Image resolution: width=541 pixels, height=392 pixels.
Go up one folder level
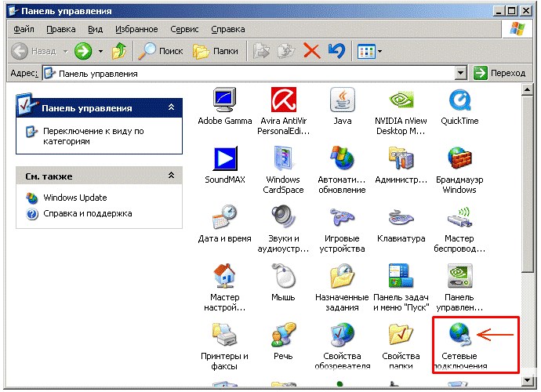pos(119,51)
